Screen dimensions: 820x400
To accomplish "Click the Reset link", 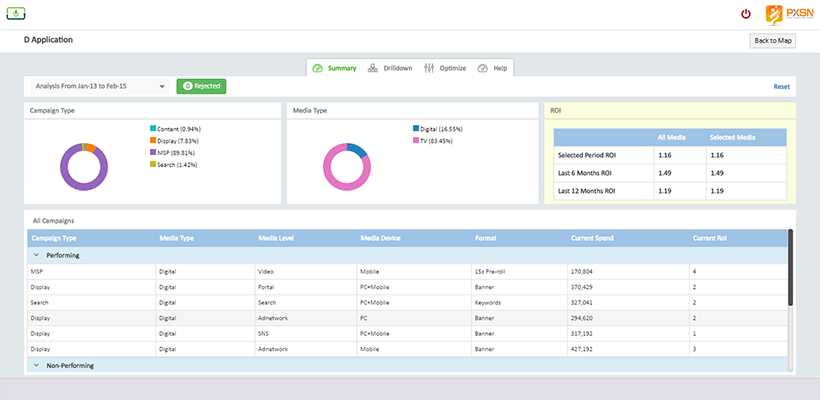I will tap(781, 87).
